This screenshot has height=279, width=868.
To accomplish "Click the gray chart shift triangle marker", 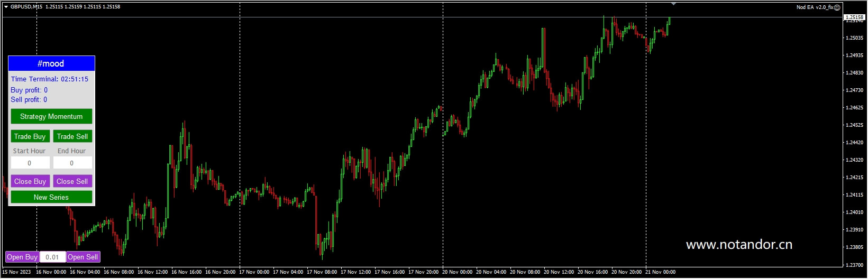I will coord(673,4).
